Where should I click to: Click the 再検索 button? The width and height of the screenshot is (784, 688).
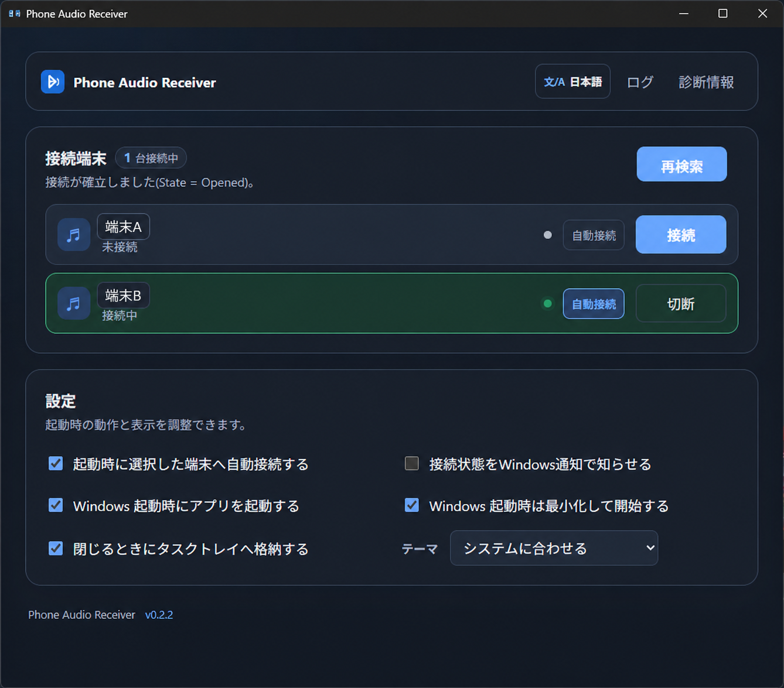point(681,164)
